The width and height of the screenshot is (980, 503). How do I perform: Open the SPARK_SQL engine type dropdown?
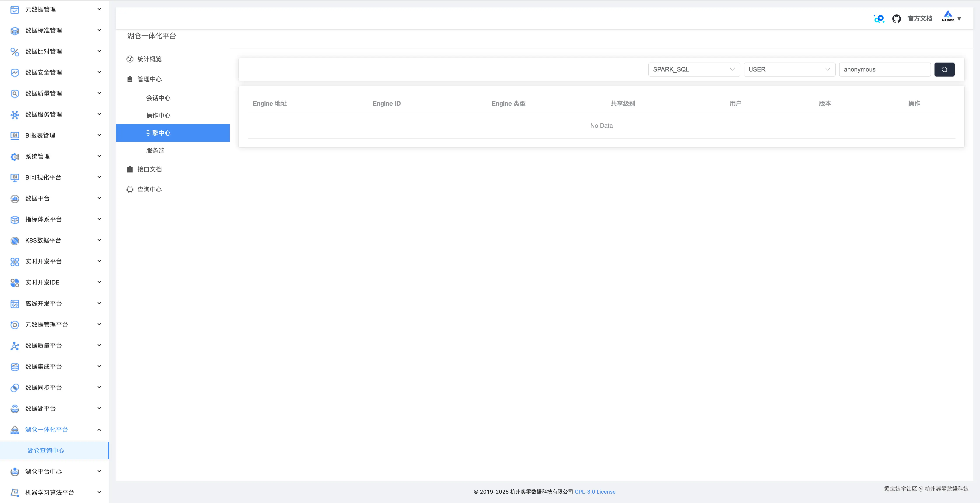coord(693,69)
